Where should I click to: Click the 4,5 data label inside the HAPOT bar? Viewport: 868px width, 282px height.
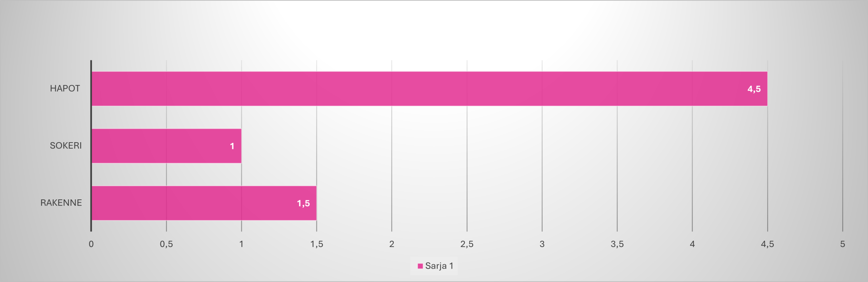pyautogui.click(x=754, y=89)
